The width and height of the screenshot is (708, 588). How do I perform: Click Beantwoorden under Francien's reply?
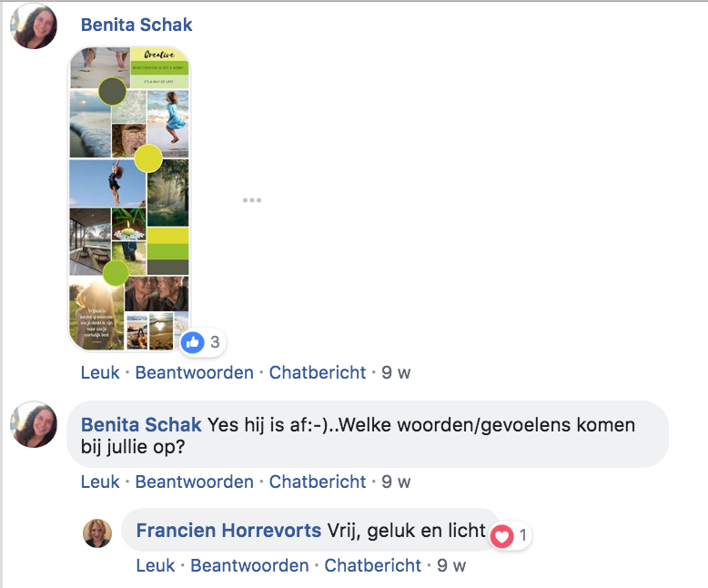click(x=249, y=565)
